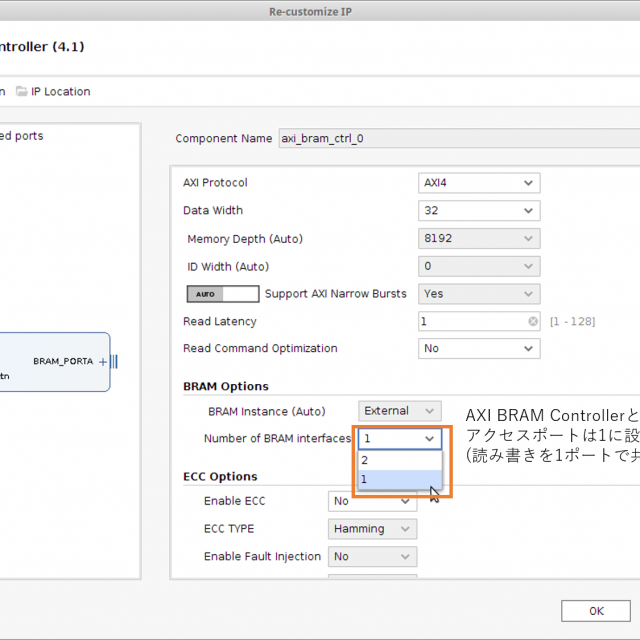The image size is (640, 640).
Task: Open the Enable ECC dropdown
Action: (372, 501)
